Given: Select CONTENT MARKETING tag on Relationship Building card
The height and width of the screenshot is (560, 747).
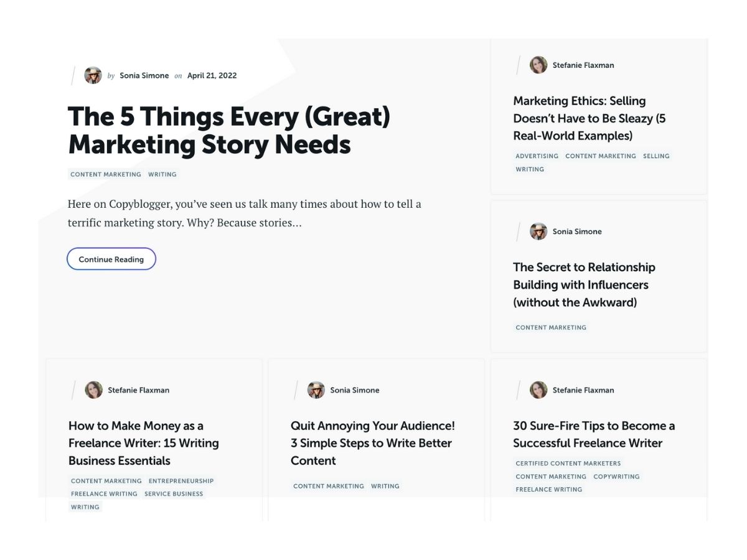Looking at the screenshot, I should [551, 327].
